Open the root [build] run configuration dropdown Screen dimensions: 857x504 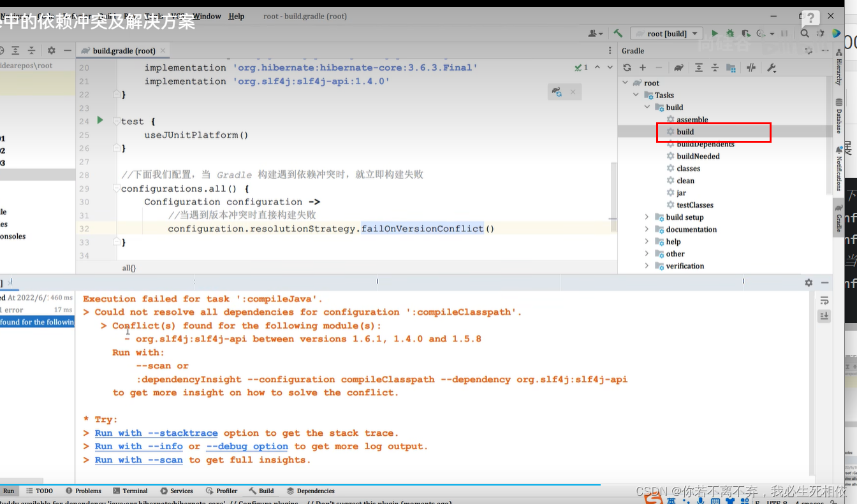click(x=667, y=33)
